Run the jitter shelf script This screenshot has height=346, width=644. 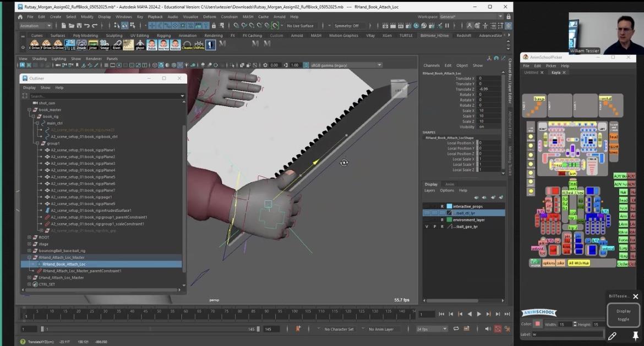[93, 45]
